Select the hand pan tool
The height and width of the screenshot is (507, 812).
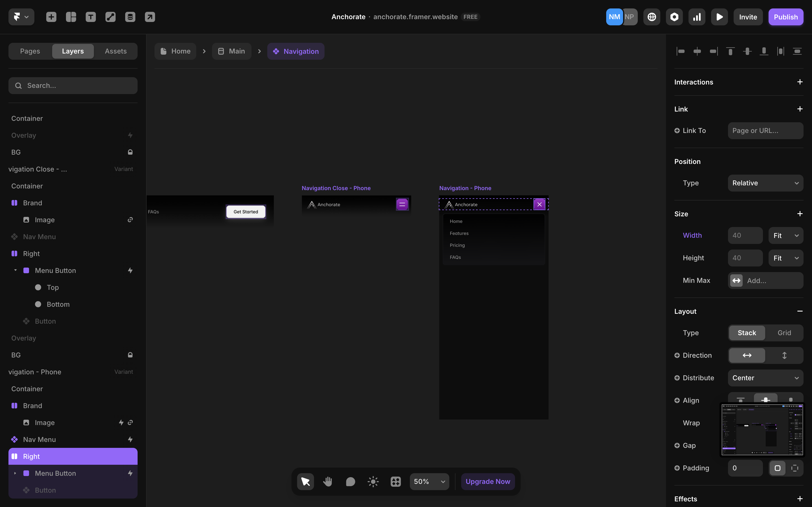328,482
